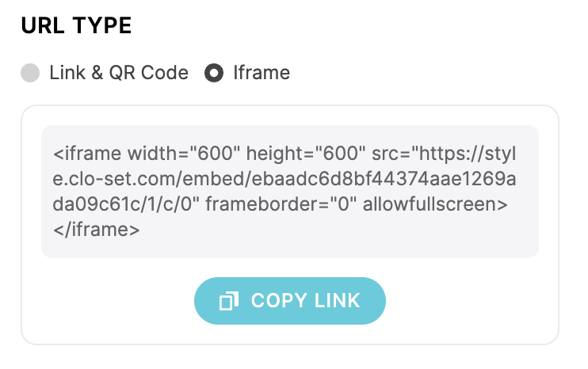
Task: Click inside the gray iframe embed code box
Action: pyautogui.click(x=289, y=192)
